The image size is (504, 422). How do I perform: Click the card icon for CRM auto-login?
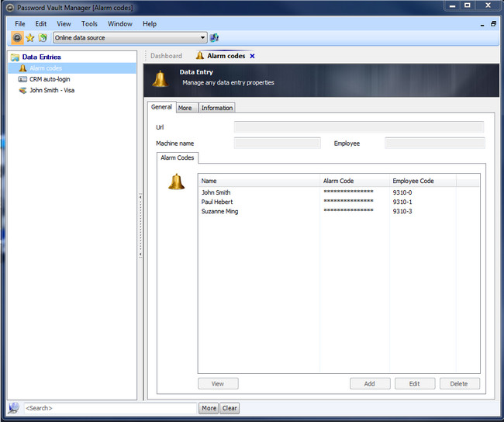(22, 79)
